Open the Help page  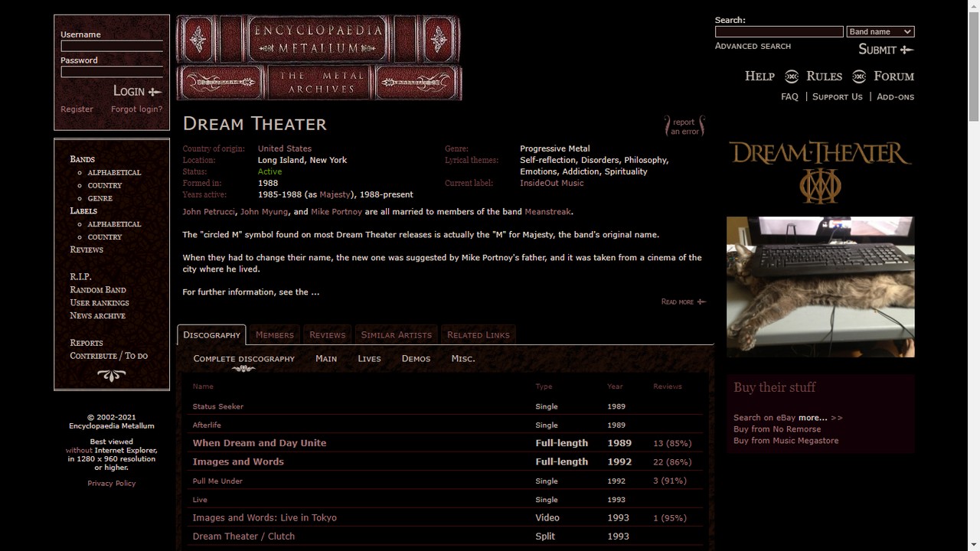[759, 76]
